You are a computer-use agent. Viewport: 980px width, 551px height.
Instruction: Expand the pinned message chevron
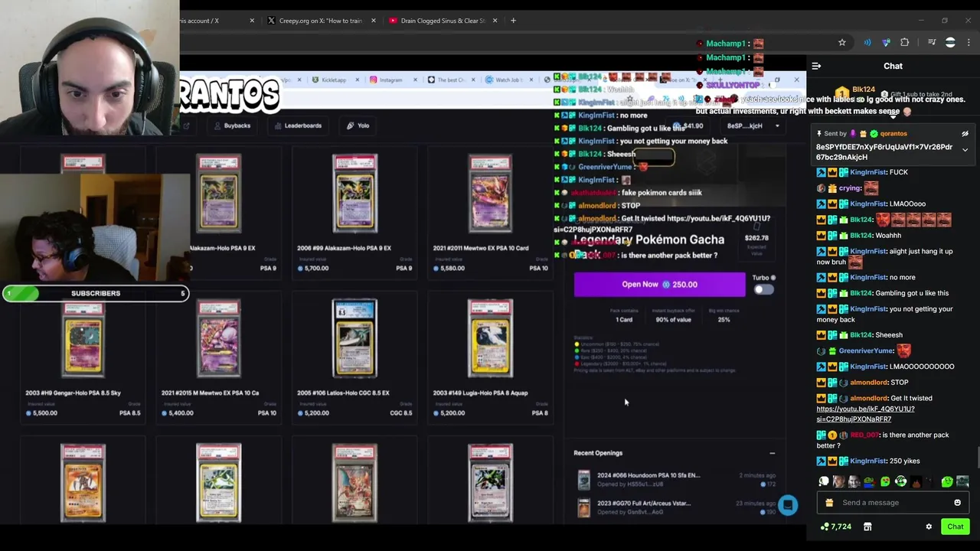[965, 150]
